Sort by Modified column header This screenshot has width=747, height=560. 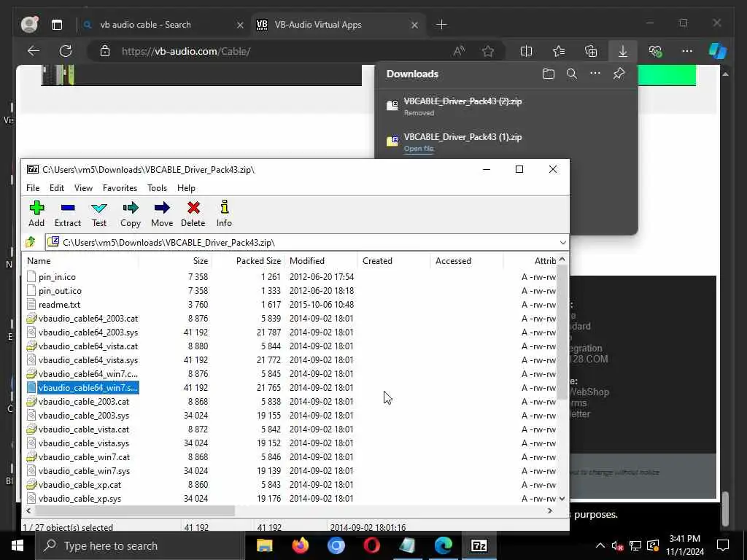321,261
